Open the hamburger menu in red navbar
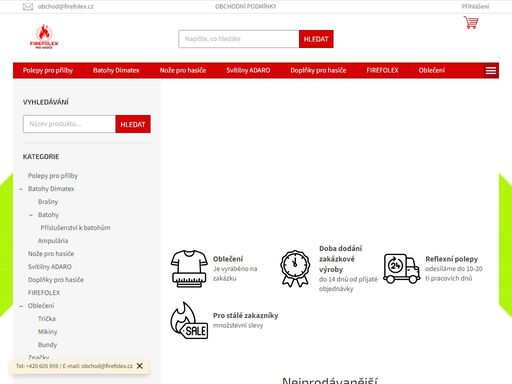 pos(491,71)
